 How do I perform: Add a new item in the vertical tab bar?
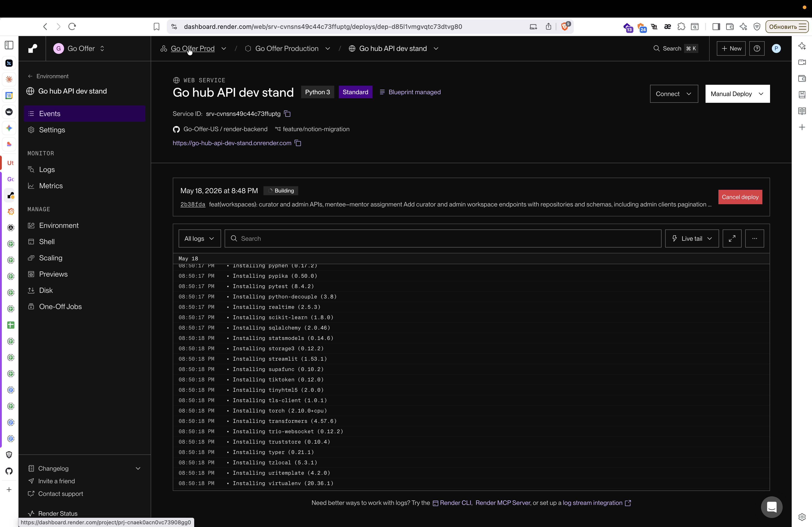[x=9, y=490]
